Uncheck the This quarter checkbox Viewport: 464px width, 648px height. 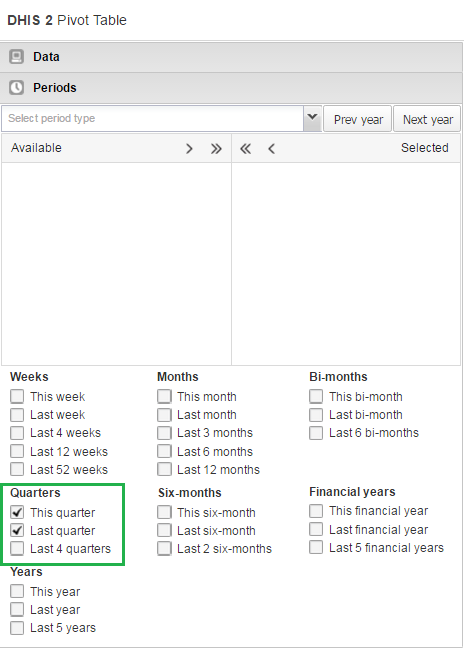pos(17,512)
